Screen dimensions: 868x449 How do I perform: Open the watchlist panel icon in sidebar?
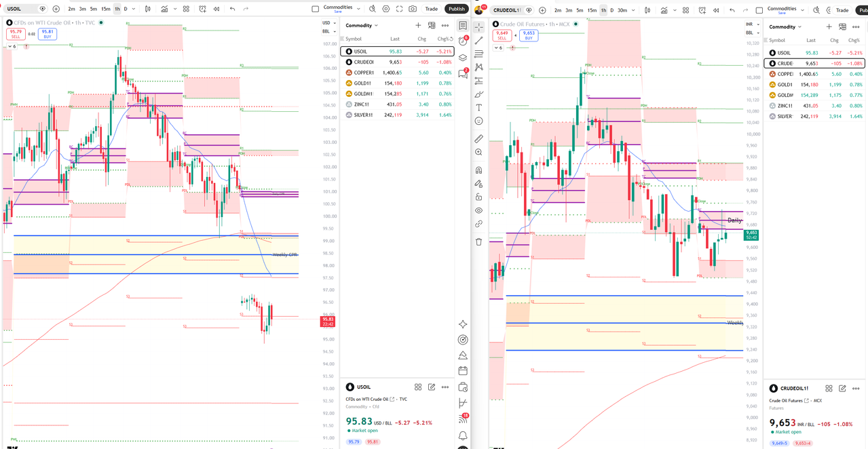click(x=463, y=26)
